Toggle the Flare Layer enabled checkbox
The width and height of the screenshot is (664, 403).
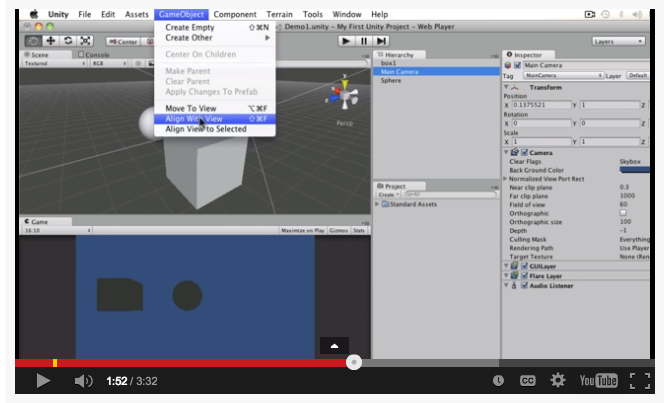(x=524, y=276)
